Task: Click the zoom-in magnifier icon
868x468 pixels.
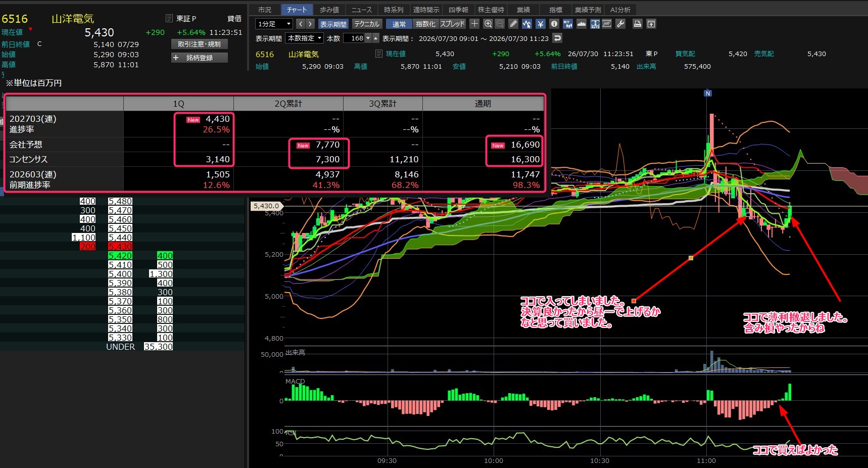Action: pos(488,24)
